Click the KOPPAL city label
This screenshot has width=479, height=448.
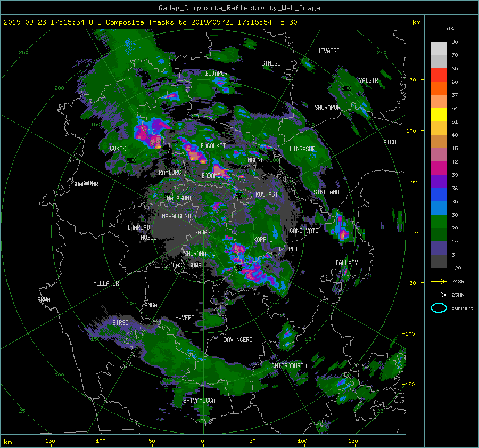click(x=263, y=239)
